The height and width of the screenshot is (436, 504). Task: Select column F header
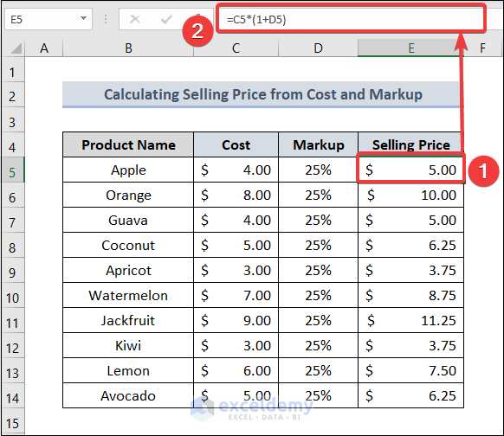click(x=483, y=48)
